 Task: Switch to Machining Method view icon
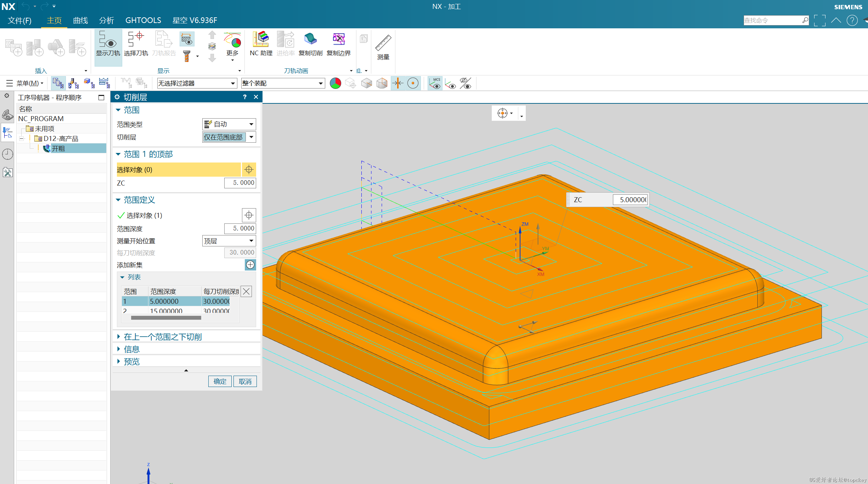[105, 83]
